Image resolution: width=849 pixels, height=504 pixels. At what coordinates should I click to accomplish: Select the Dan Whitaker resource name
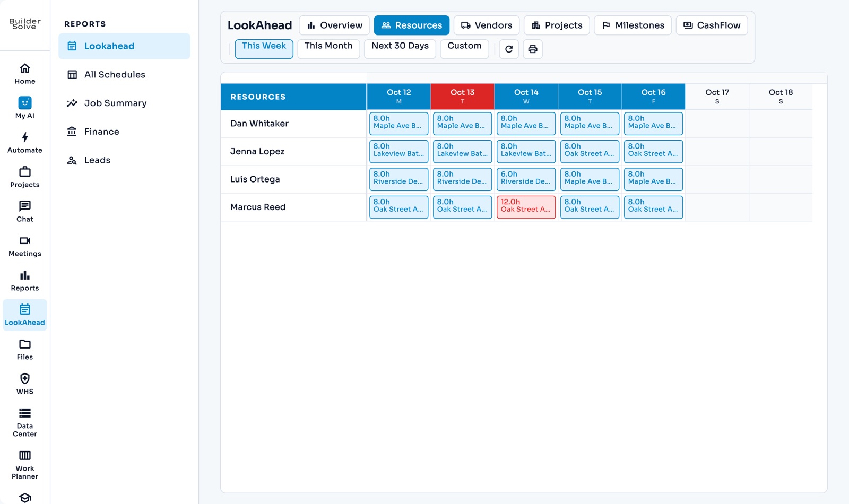coord(259,124)
